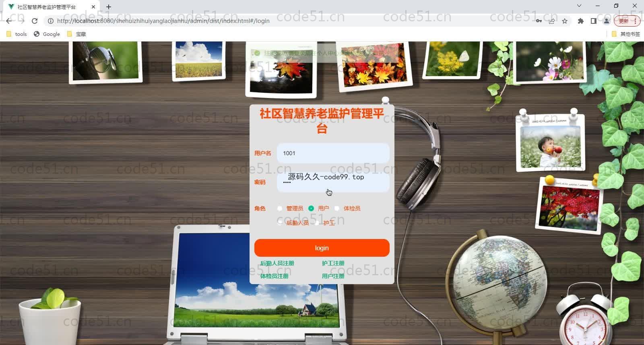Select the 用户 role radio button
This screenshot has width=644, height=345.
click(x=311, y=208)
